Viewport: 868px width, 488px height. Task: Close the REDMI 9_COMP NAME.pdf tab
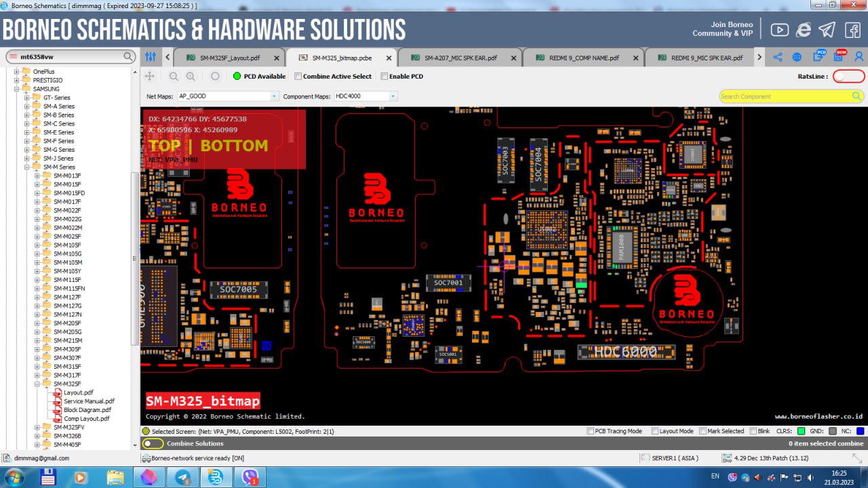tap(635, 58)
